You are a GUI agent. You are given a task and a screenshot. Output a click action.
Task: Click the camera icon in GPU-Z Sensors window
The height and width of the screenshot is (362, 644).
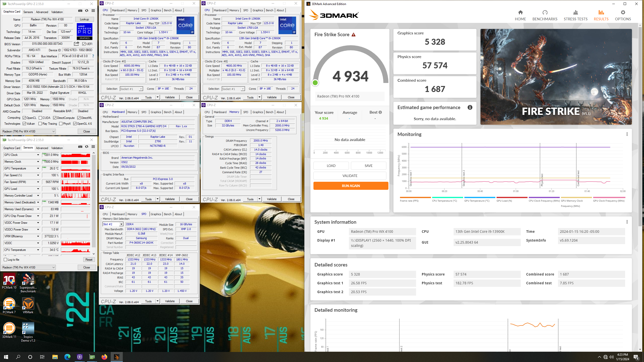(x=80, y=147)
